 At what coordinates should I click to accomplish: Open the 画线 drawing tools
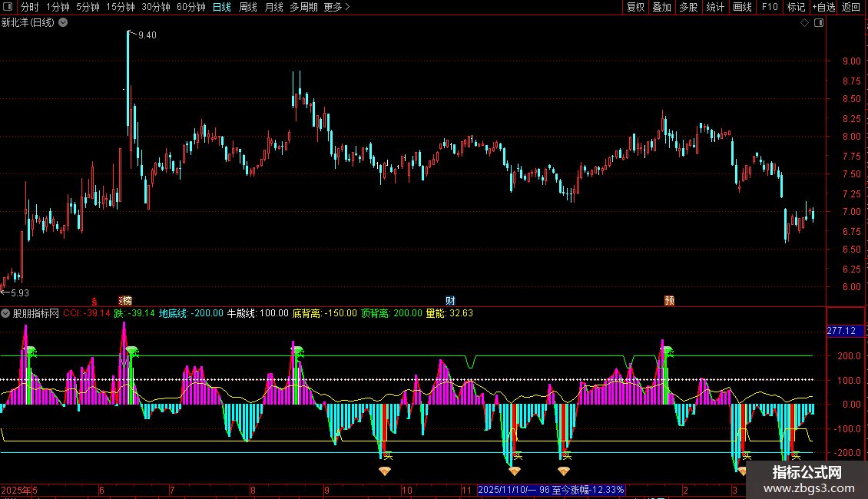point(742,7)
